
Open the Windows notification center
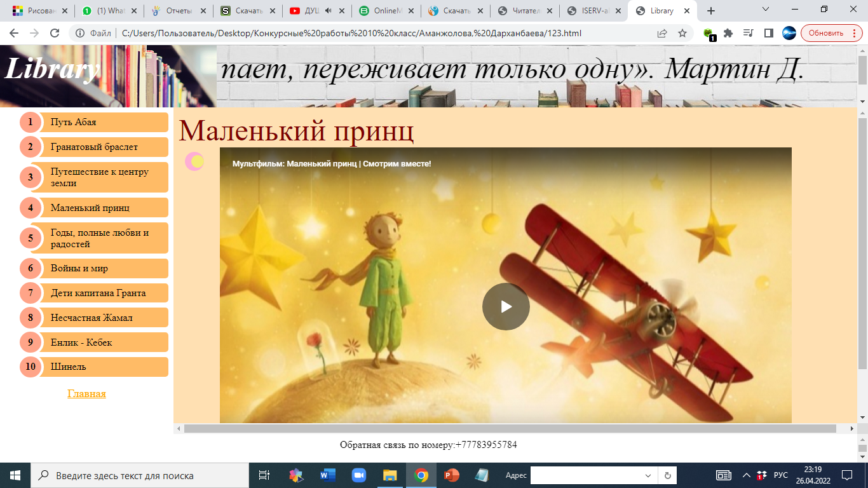pos(847,475)
